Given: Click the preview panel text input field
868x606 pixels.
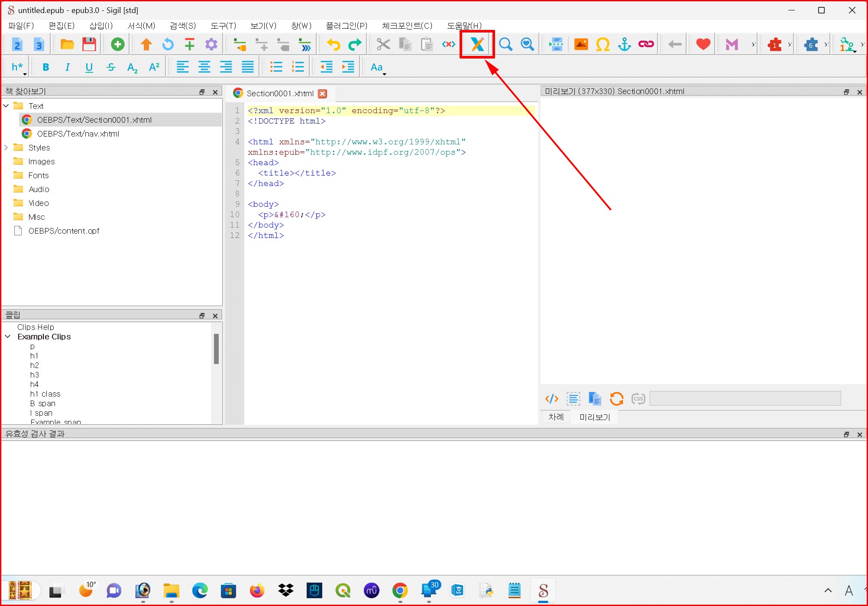Looking at the screenshot, I should coord(745,398).
